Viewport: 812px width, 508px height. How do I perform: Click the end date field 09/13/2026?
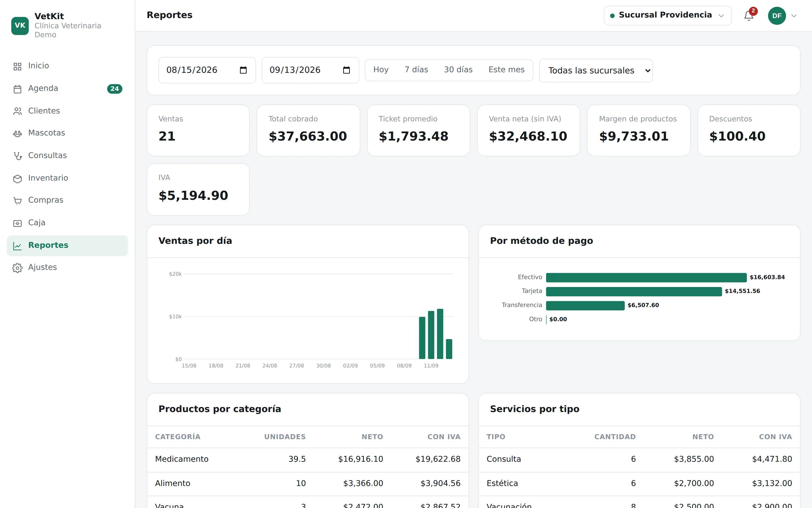click(x=310, y=70)
